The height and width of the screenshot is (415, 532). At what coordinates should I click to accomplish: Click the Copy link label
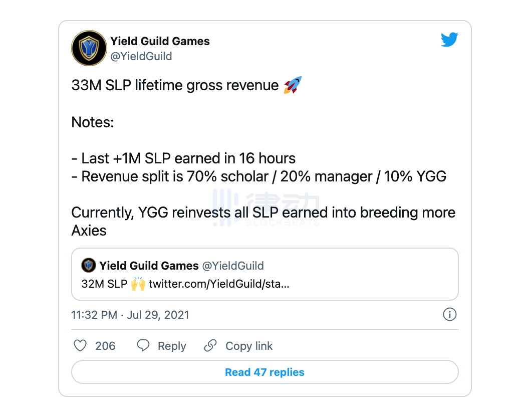(x=249, y=346)
